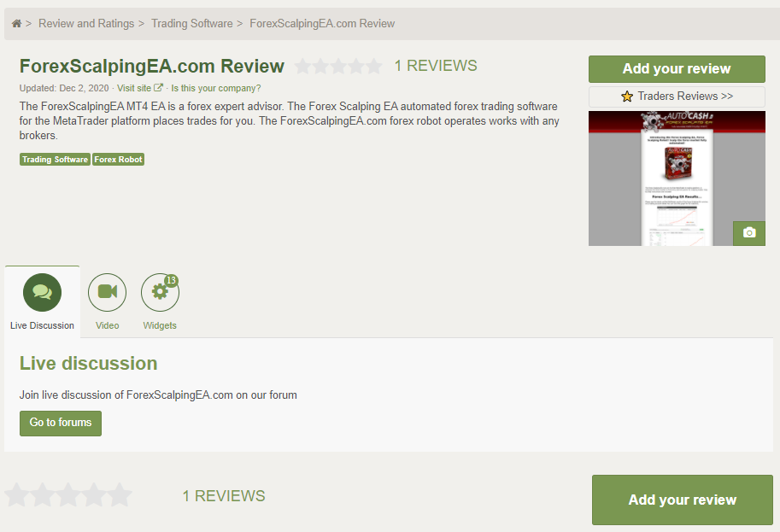Click the Is this your company? link
780x532 pixels.
[216, 88]
